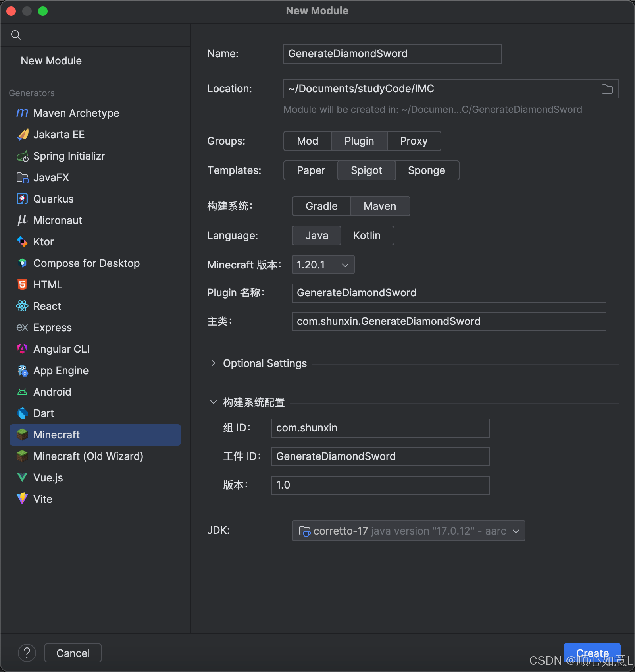Click the Spring Initializr icon
This screenshot has height=672, width=635.
22,156
